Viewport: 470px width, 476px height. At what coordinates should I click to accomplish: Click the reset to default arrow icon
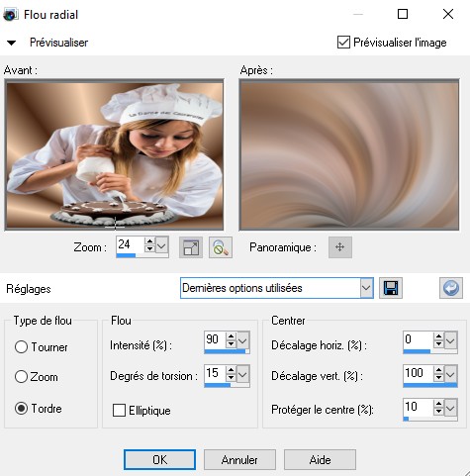pyautogui.click(x=451, y=288)
